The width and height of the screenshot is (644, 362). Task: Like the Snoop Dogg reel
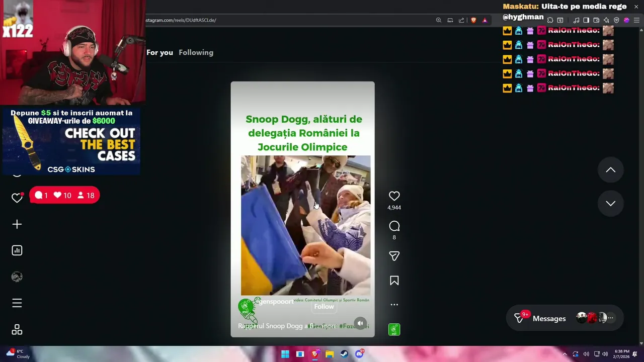[x=394, y=196]
